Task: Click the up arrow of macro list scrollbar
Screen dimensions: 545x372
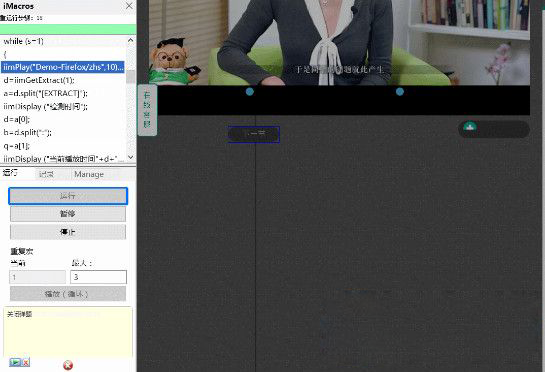Action: coord(131,40)
